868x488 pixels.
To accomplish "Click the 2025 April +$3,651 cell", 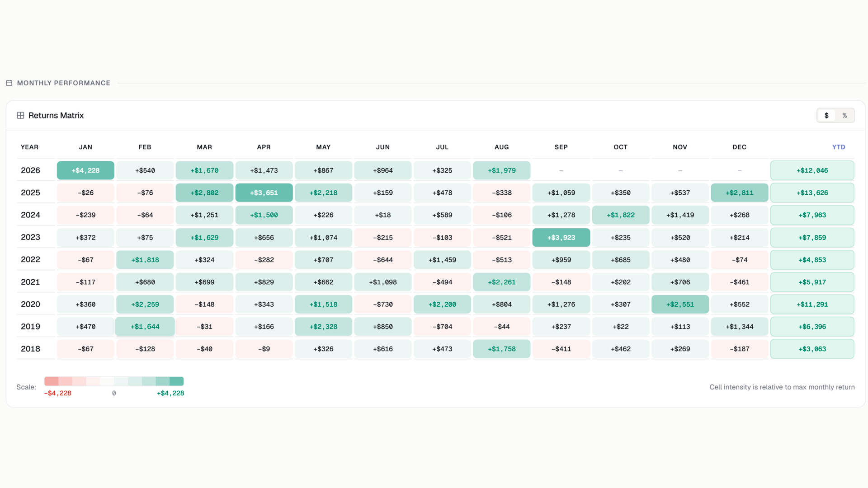I will coord(264,193).
